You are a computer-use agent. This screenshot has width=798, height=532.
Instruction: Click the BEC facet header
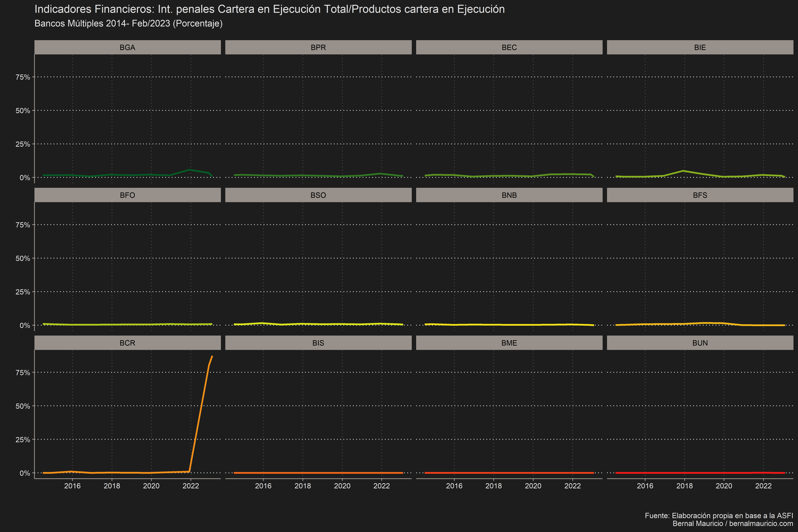point(509,47)
